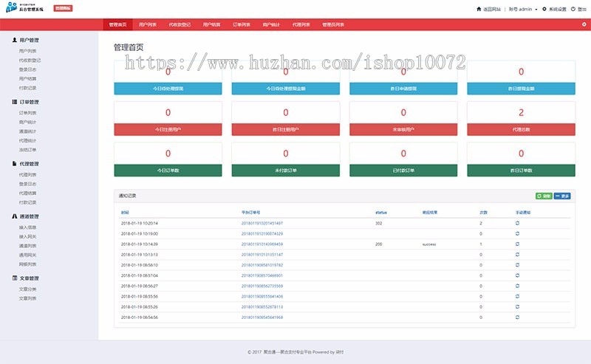This screenshot has height=364, width=591.
Task: Click the green 今日订单数 stat card
Action: (168, 159)
